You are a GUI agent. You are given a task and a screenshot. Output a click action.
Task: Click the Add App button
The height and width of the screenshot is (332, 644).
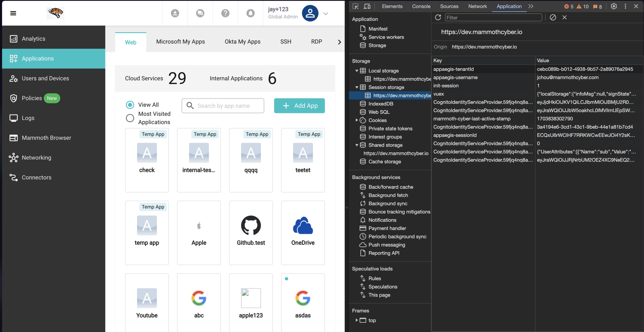click(x=299, y=106)
